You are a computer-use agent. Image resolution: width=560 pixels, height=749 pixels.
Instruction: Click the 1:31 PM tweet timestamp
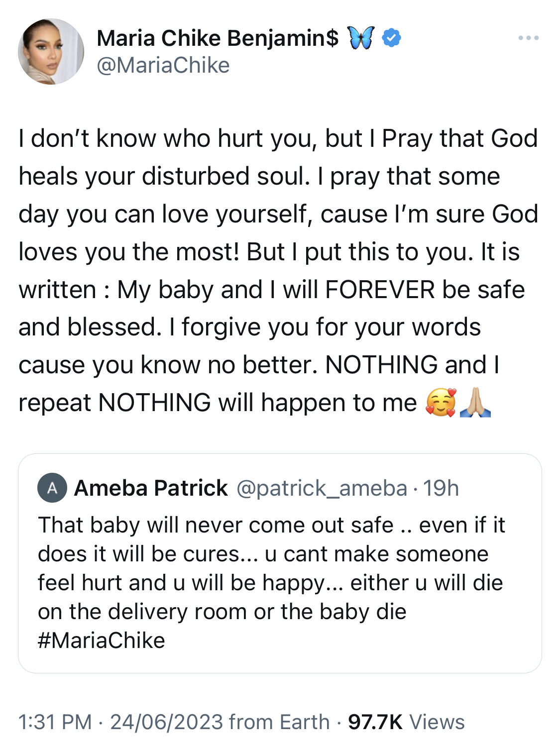[55, 722]
